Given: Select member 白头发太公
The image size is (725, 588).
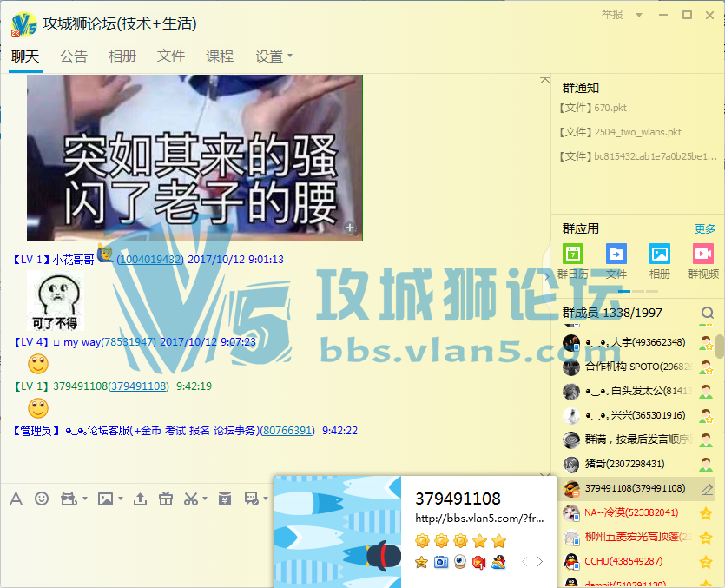Looking at the screenshot, I should pyautogui.click(x=637, y=392).
